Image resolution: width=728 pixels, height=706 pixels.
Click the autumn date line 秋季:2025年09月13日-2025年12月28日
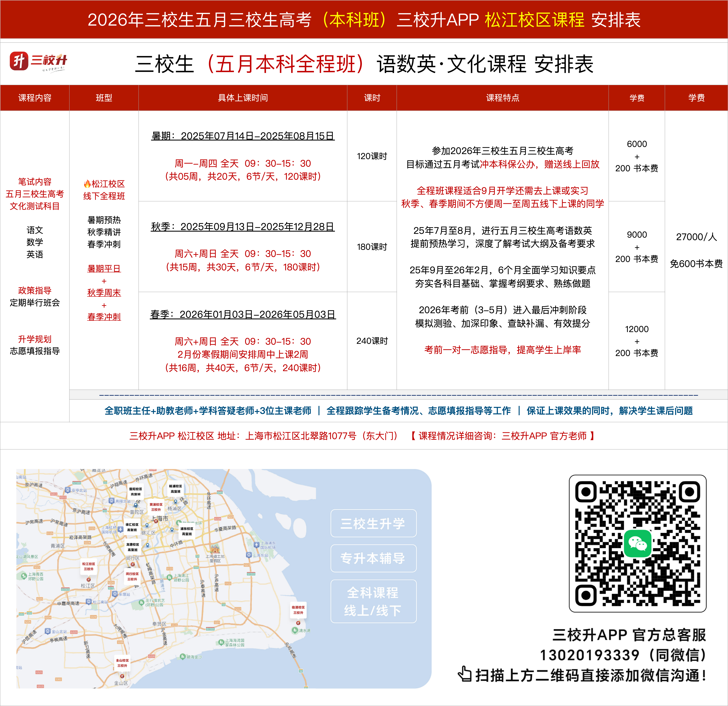pos(243,227)
